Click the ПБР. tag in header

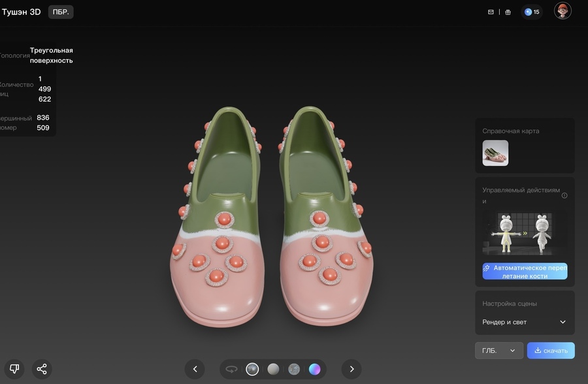click(61, 12)
